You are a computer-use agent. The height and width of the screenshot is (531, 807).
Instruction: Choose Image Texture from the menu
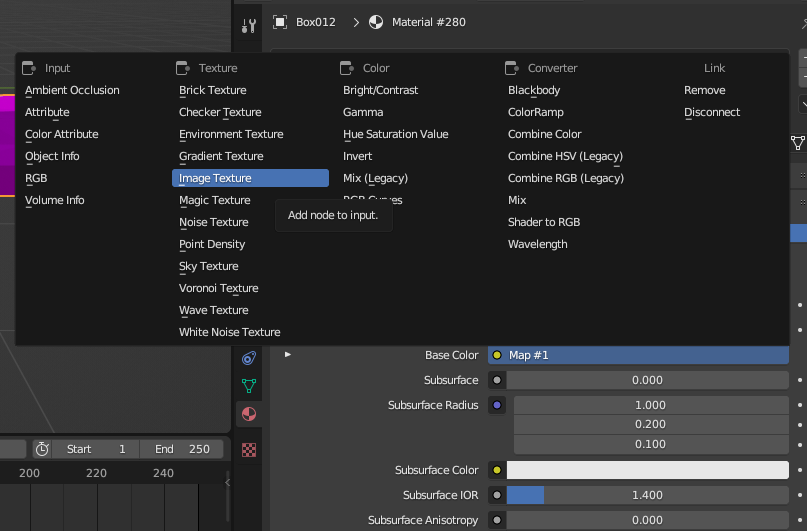[250, 178]
